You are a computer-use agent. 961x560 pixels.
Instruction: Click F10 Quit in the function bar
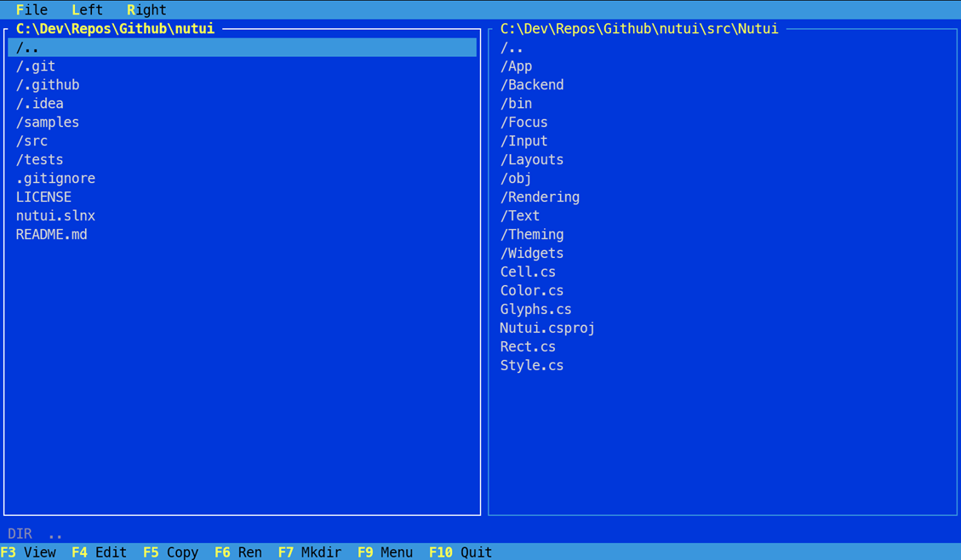click(x=460, y=552)
